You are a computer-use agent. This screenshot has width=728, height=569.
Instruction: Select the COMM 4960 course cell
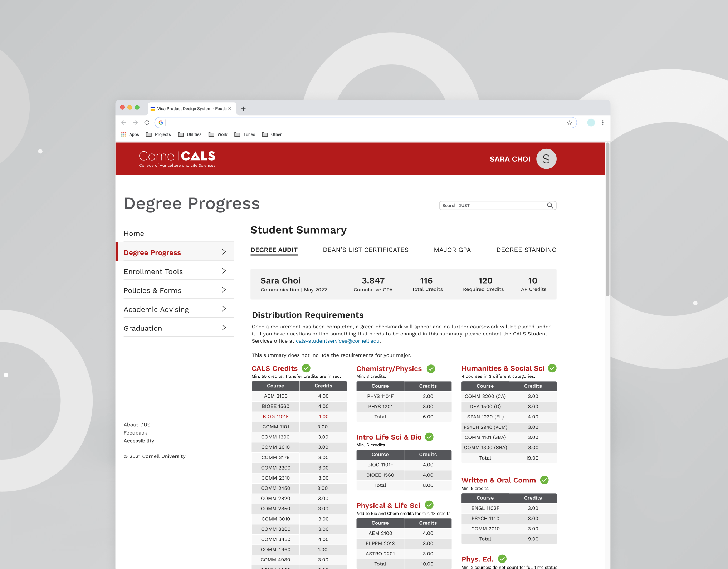coord(275,550)
